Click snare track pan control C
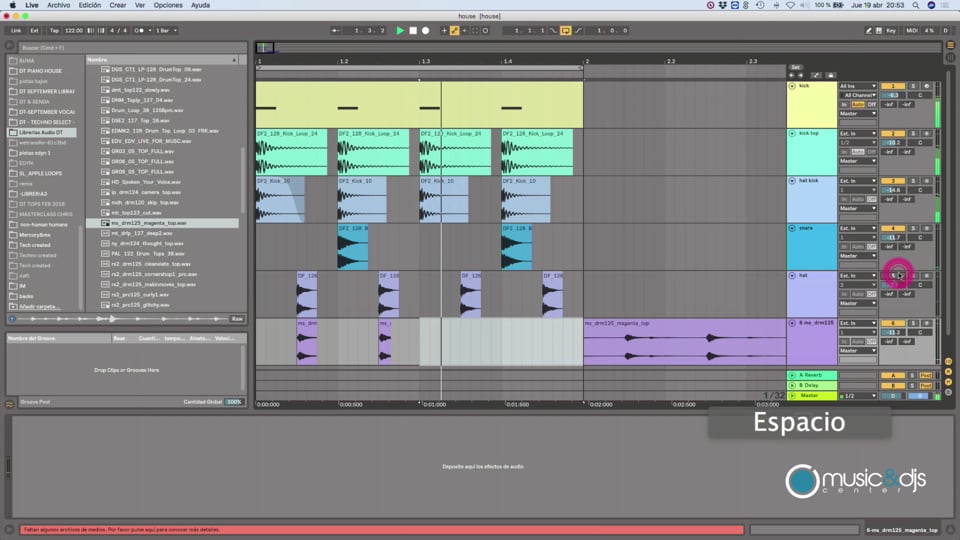The image size is (960, 540). tap(920, 238)
